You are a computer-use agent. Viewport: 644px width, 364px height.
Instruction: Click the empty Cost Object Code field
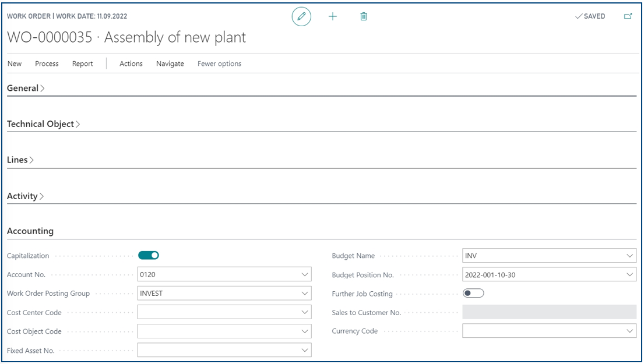tap(224, 331)
